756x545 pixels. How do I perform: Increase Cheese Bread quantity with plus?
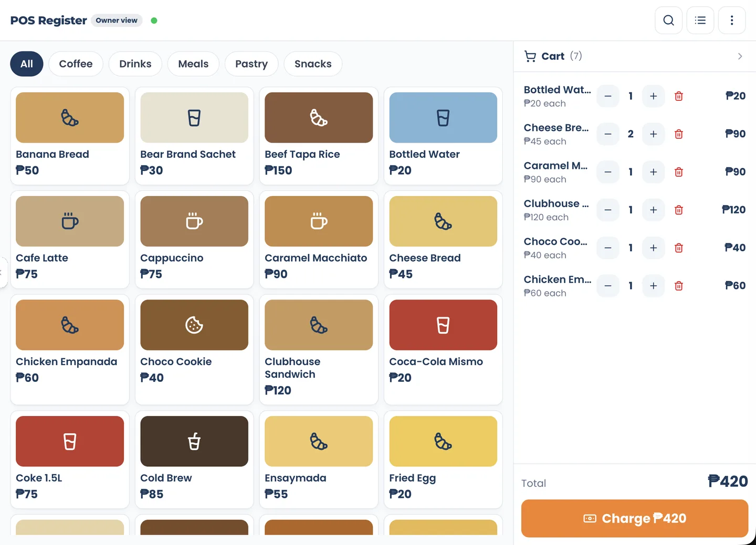[x=653, y=134]
